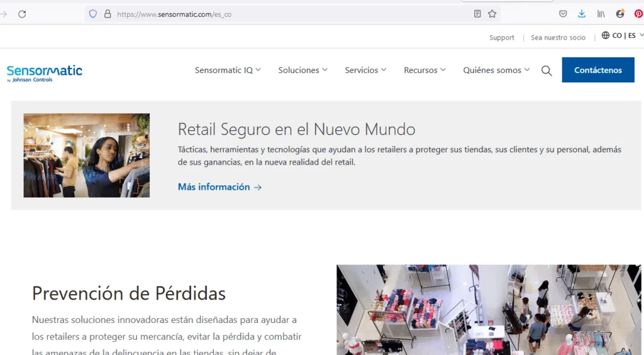Open the downloads panel
The image size is (644, 355).
[x=582, y=14]
